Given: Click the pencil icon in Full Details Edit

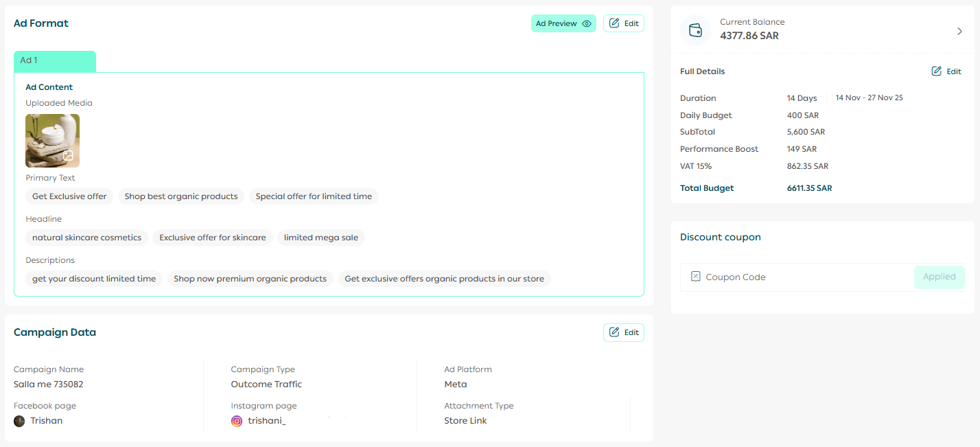Looking at the screenshot, I should pos(937,71).
